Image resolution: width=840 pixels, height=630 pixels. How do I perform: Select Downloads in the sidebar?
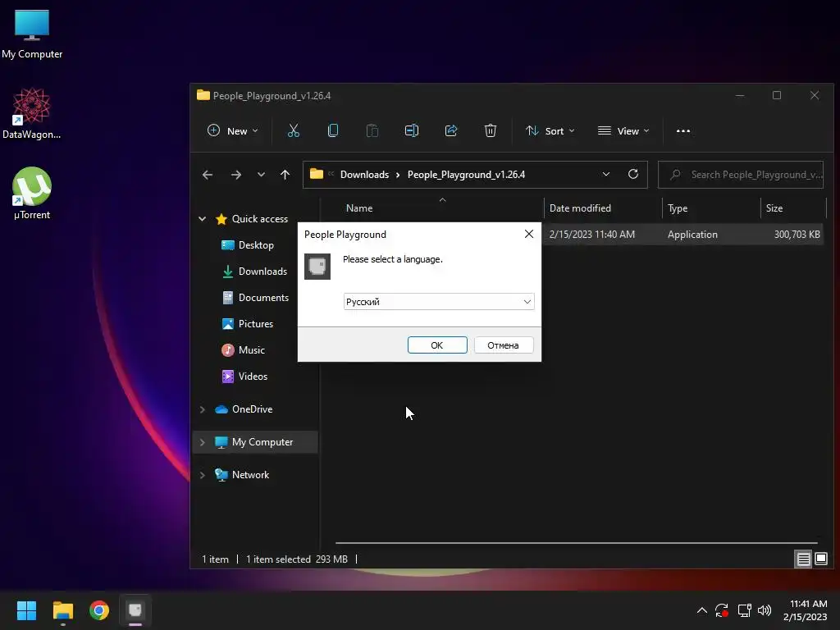[x=262, y=271]
